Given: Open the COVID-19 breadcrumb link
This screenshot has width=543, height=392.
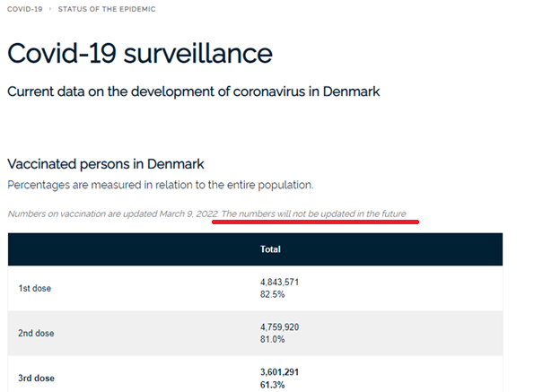Looking at the screenshot, I should point(24,9).
